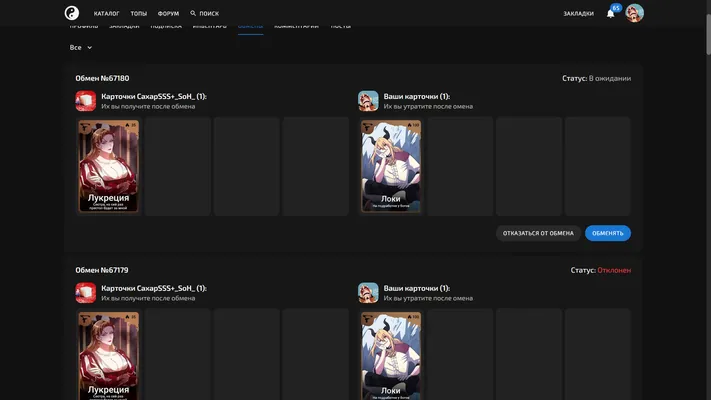Click the search magnifier icon
The height and width of the screenshot is (400, 711).
point(193,14)
